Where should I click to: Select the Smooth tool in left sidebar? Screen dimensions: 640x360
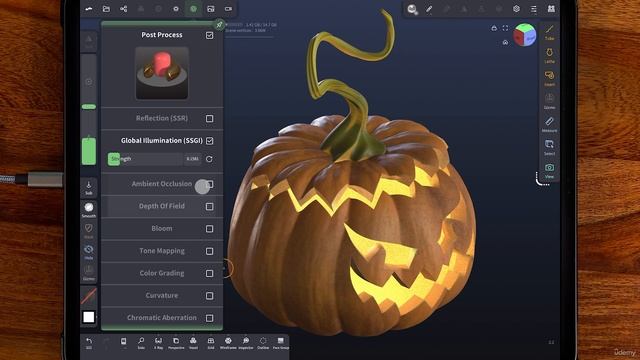(89, 209)
